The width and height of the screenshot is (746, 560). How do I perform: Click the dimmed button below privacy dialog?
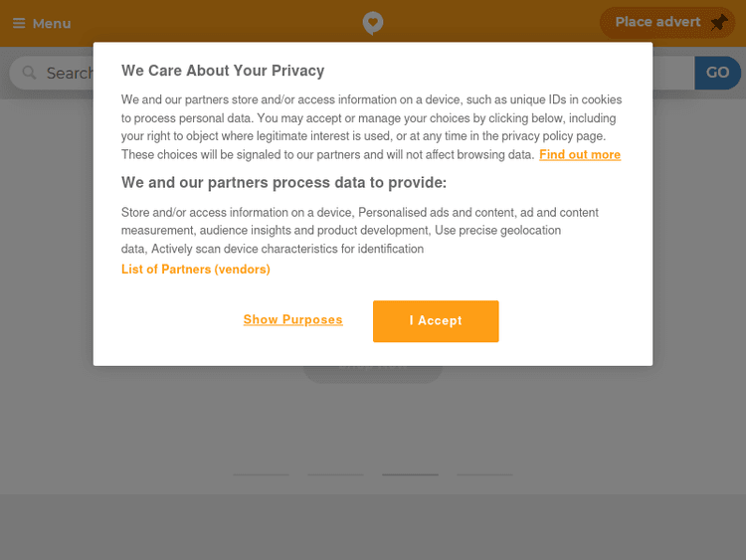coord(372,373)
